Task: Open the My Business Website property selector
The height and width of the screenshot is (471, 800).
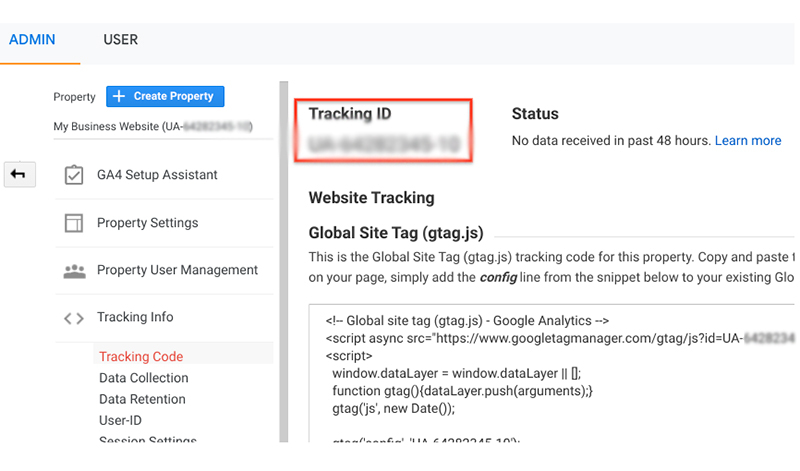Action: click(x=153, y=127)
